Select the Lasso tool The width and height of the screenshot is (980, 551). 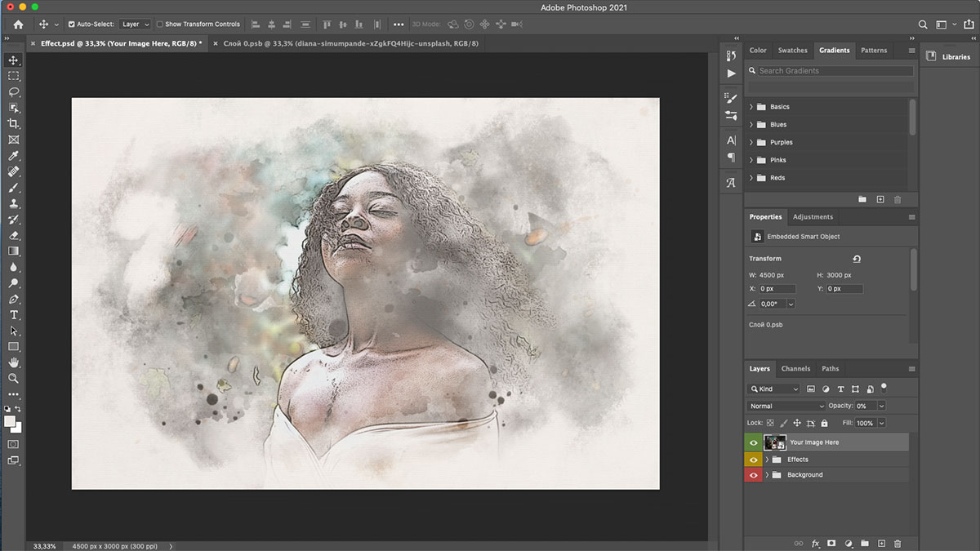13,91
